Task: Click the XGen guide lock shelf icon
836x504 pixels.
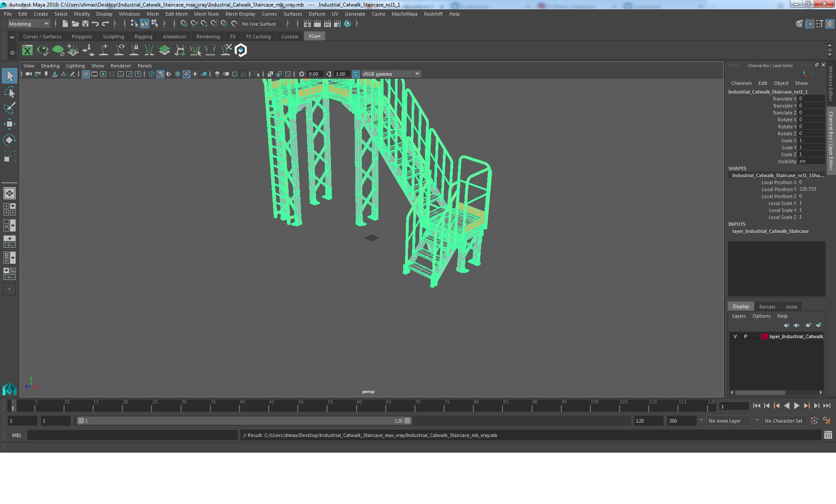Action: pos(135,50)
